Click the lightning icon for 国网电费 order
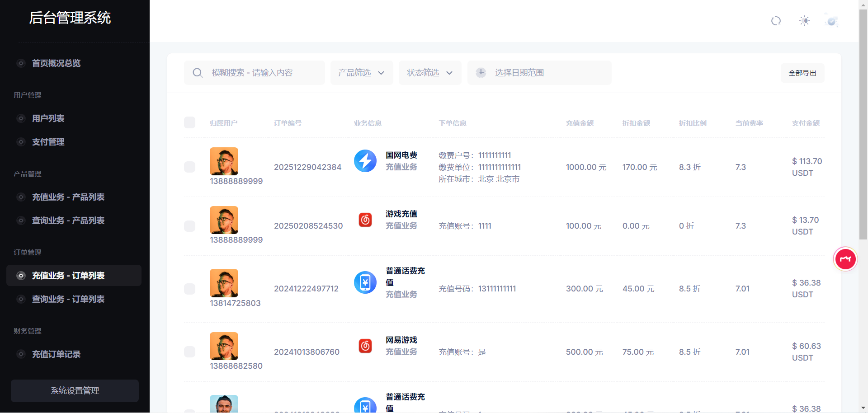 tap(365, 161)
